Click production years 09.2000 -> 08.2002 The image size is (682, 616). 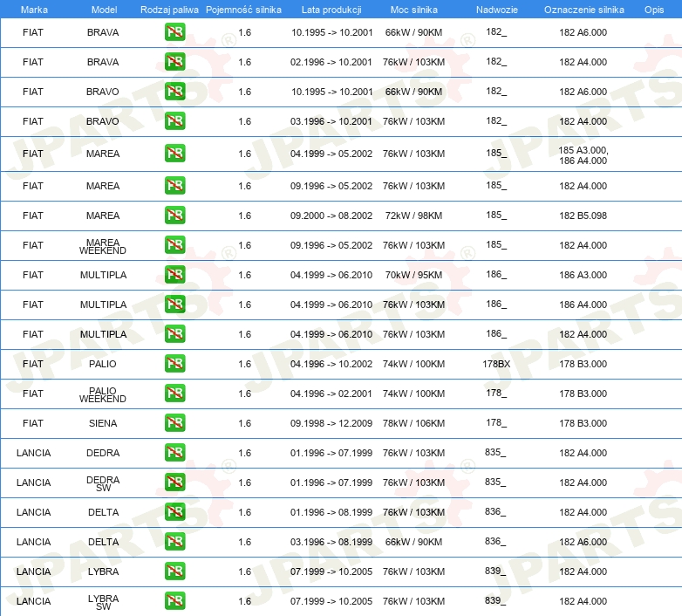click(x=331, y=216)
